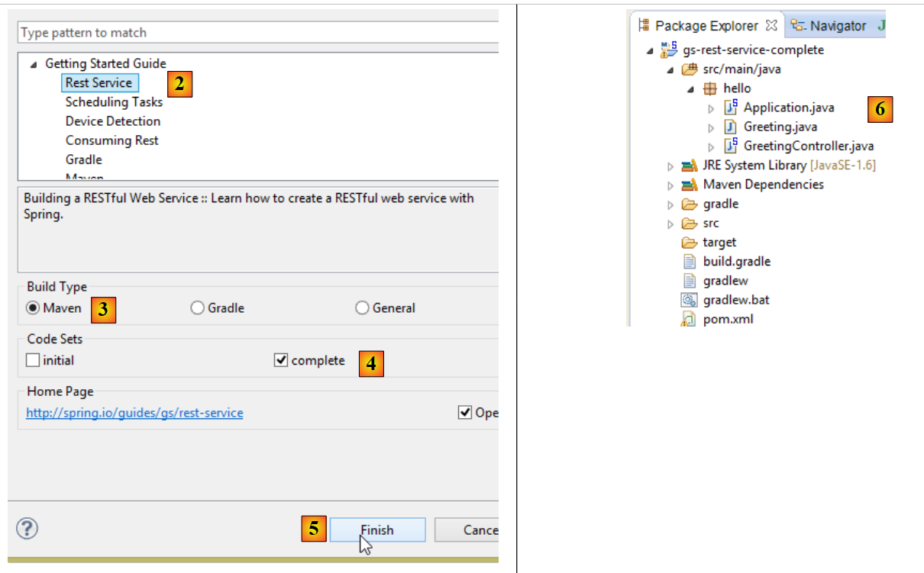Click the target folder icon
The image size is (924, 573).
[x=690, y=242]
